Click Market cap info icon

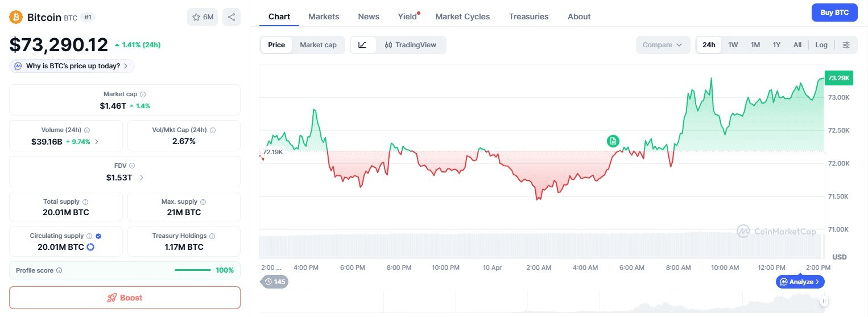[143, 94]
